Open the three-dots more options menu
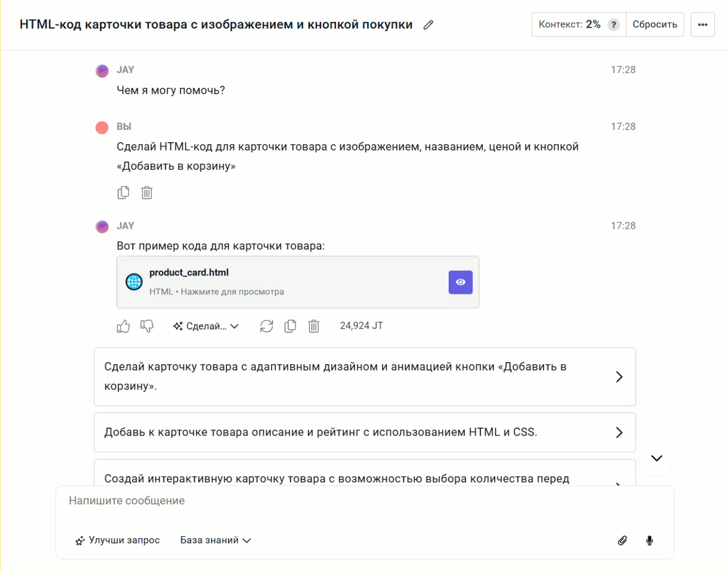The width and height of the screenshot is (728, 571). (x=702, y=25)
